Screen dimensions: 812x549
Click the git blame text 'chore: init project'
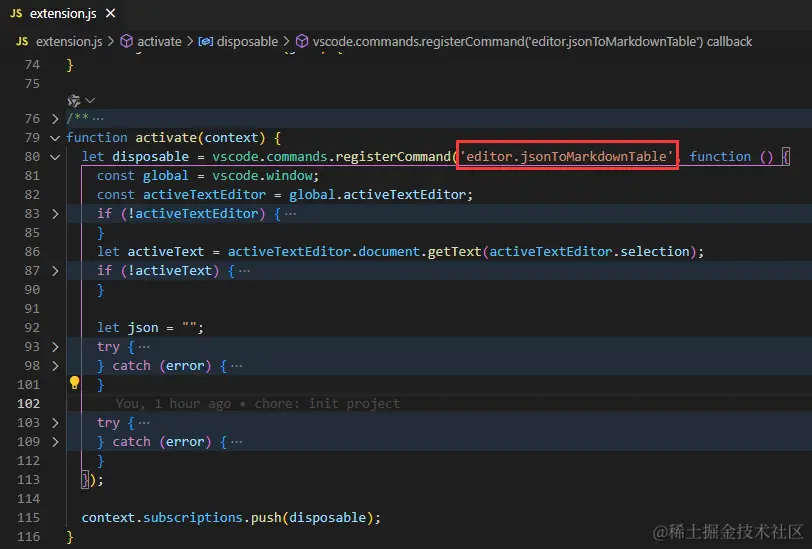(x=327, y=403)
